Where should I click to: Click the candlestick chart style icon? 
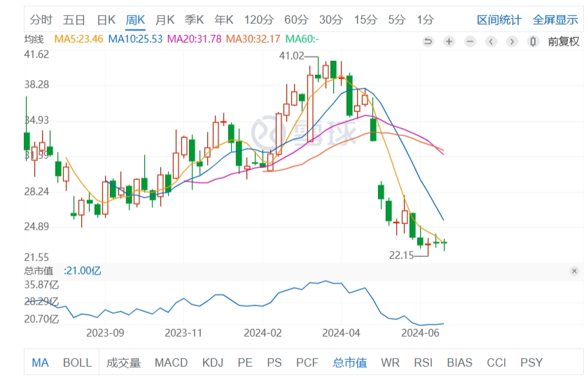pos(533,41)
